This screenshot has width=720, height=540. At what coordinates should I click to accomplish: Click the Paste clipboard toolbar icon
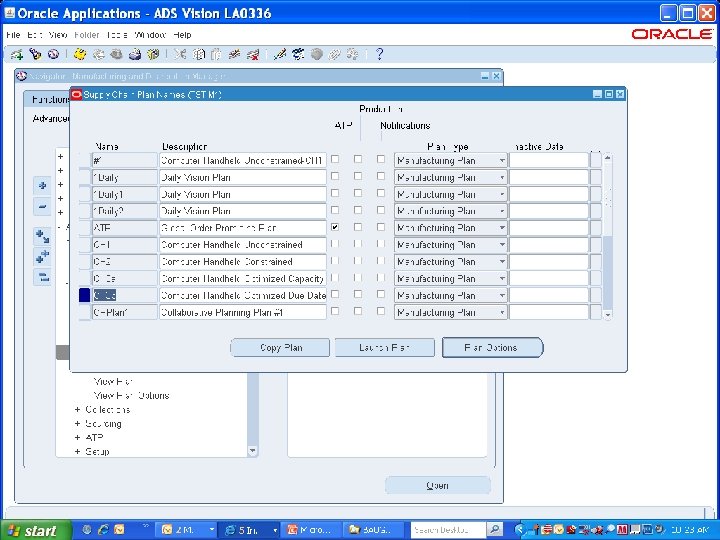click(216, 54)
